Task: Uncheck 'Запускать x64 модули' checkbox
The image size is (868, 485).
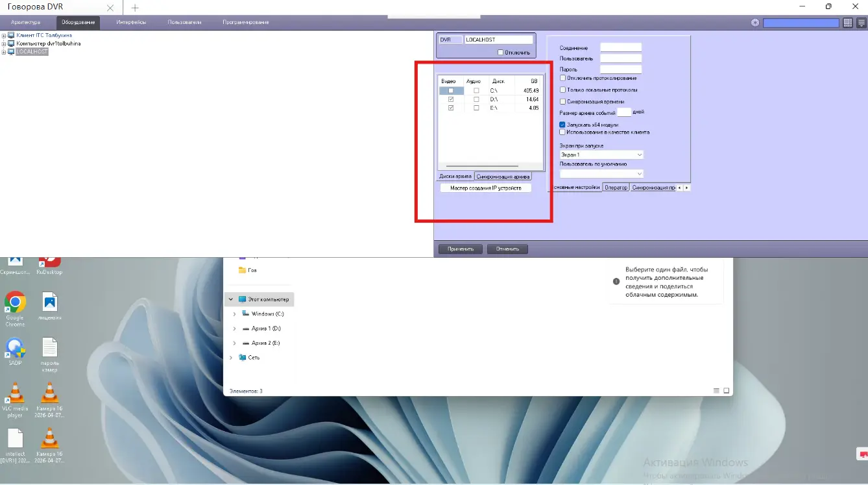Action: click(x=562, y=125)
